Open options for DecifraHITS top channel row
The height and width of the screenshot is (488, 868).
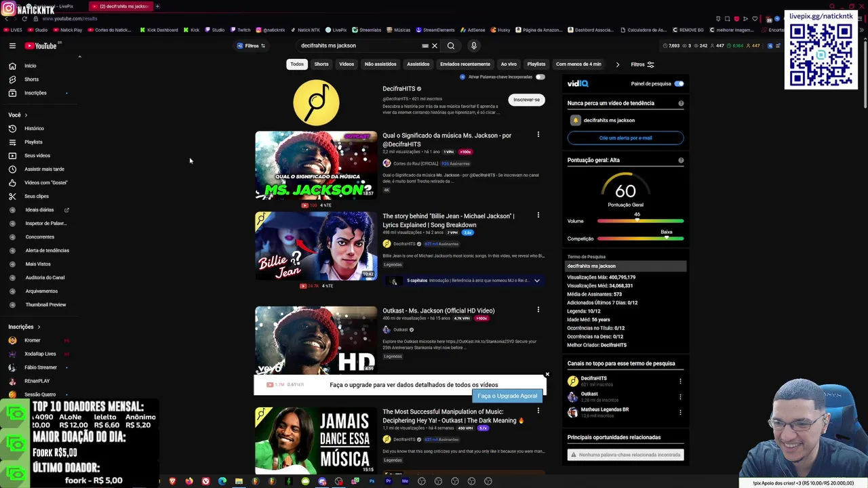coord(680,381)
